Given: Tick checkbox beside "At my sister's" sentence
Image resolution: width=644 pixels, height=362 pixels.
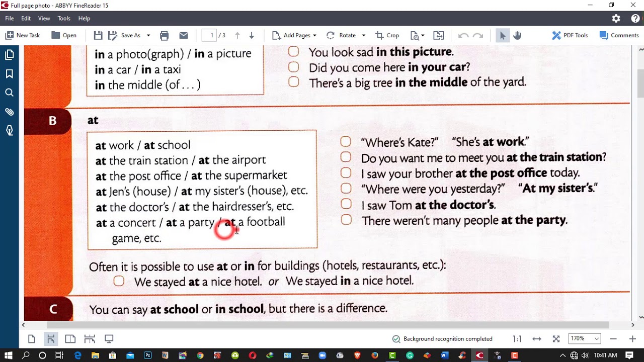Looking at the screenshot, I should coord(346,189).
